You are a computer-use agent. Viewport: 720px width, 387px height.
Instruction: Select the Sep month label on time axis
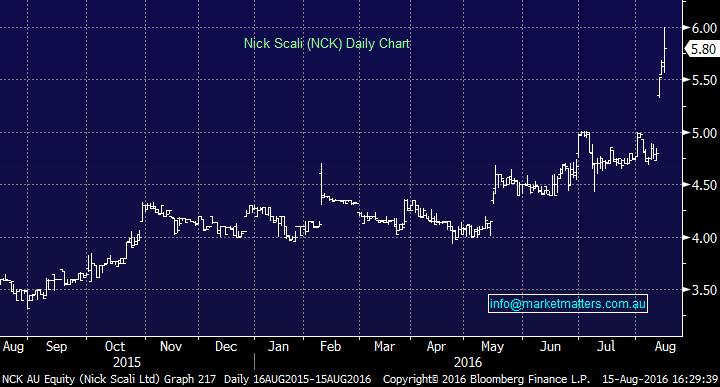(x=56, y=347)
